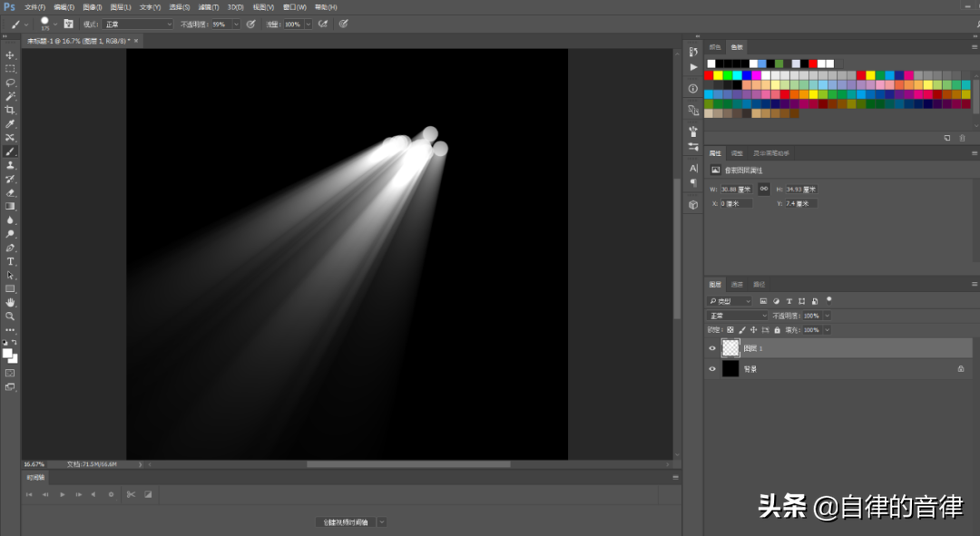The height and width of the screenshot is (536, 980).
Task: Select the Hand tool
Action: (10, 302)
